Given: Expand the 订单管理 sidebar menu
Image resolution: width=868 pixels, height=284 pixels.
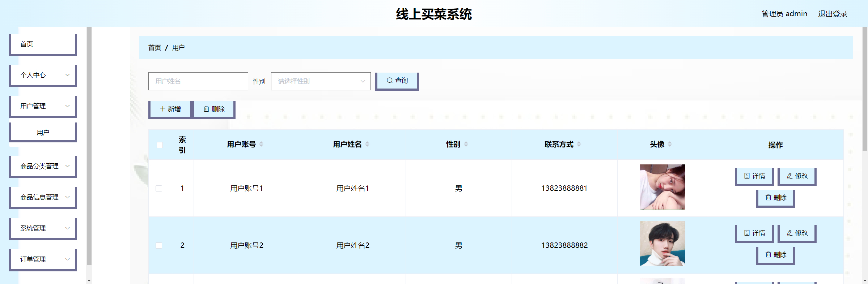Looking at the screenshot, I should [43, 260].
